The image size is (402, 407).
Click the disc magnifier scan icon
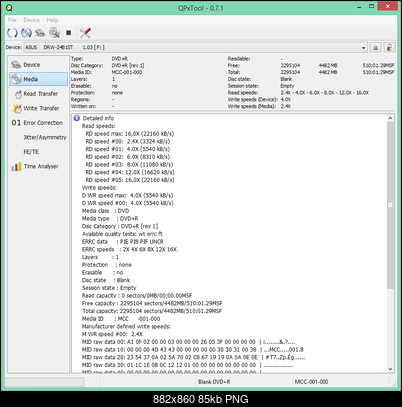click(x=54, y=33)
